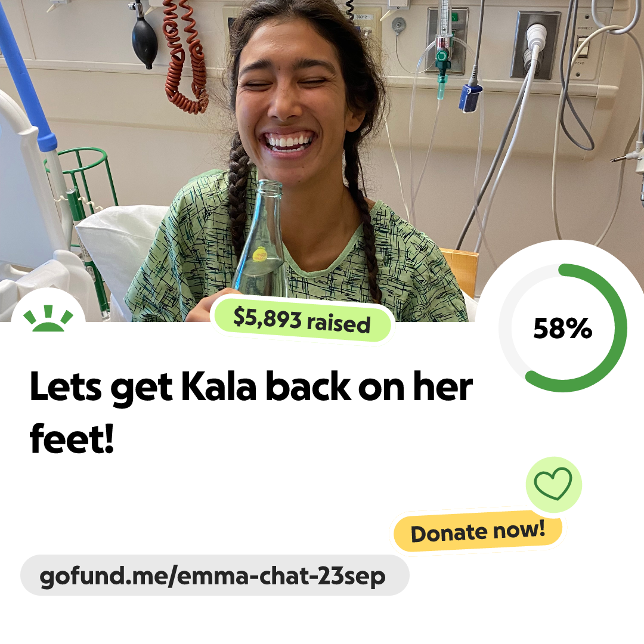Click the 58% text inside the ring
Viewport: 644px width, 644px height.
(x=563, y=329)
